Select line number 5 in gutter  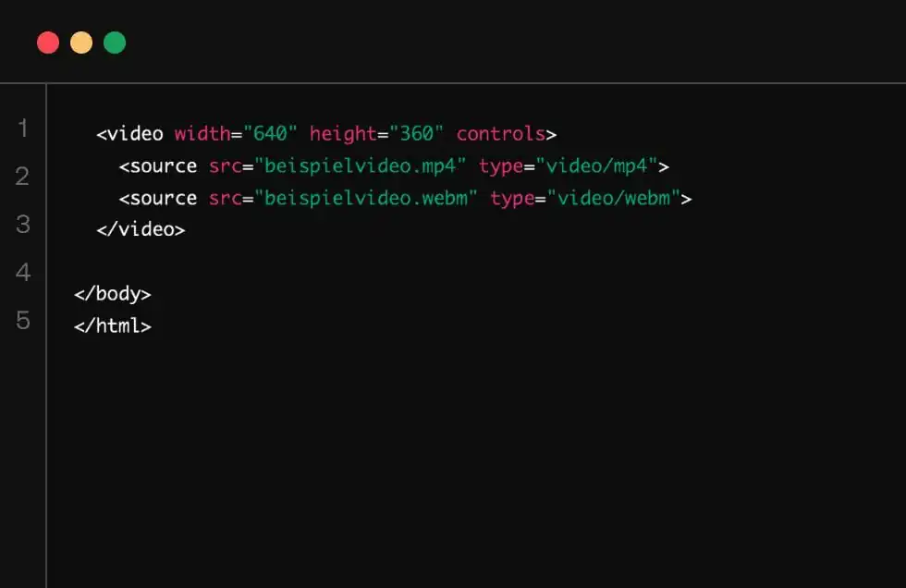(23, 320)
